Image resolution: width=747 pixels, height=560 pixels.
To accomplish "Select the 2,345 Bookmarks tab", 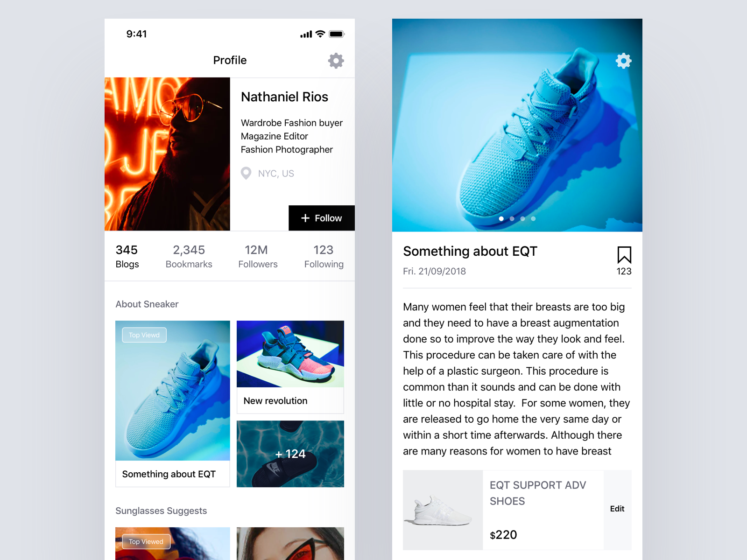I will (189, 257).
